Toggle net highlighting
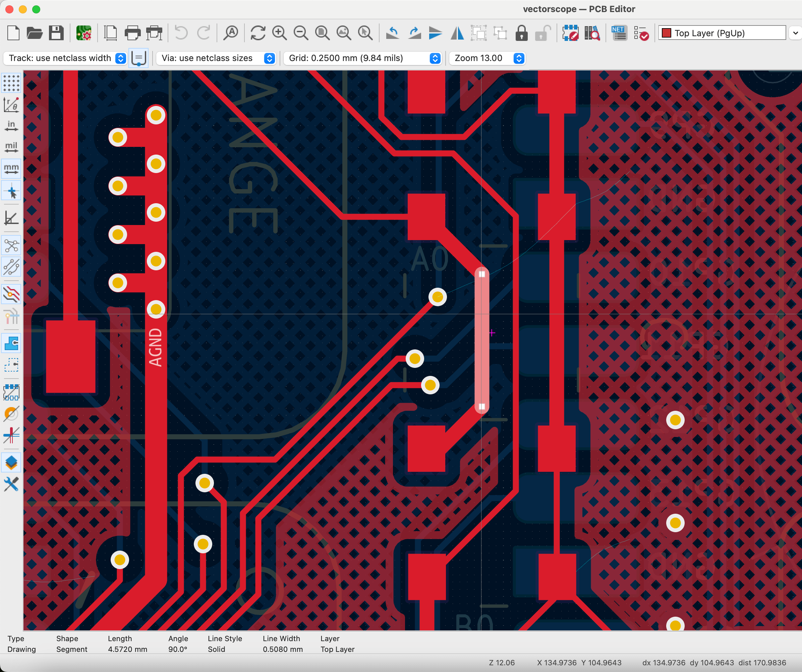This screenshot has height=672, width=802. [11, 317]
